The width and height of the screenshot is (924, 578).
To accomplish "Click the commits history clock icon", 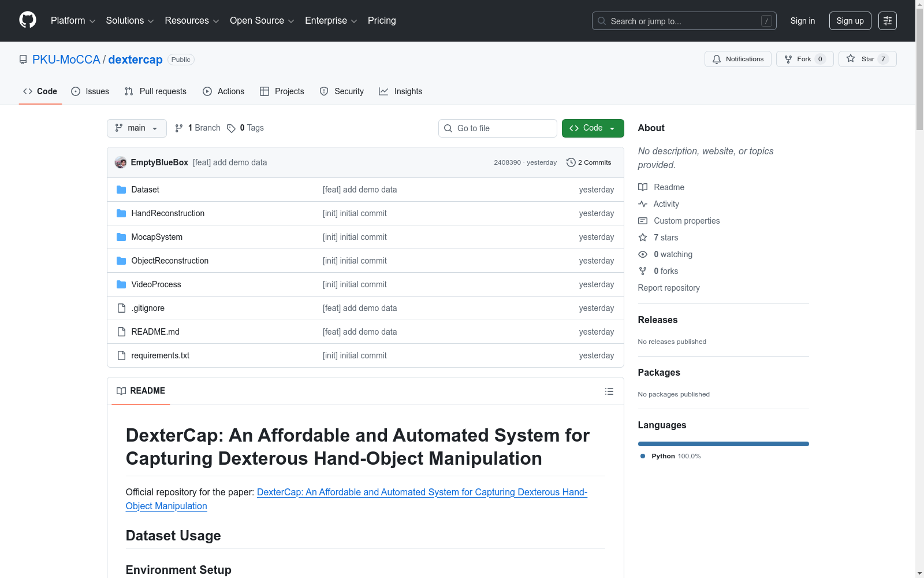I will [x=571, y=162].
